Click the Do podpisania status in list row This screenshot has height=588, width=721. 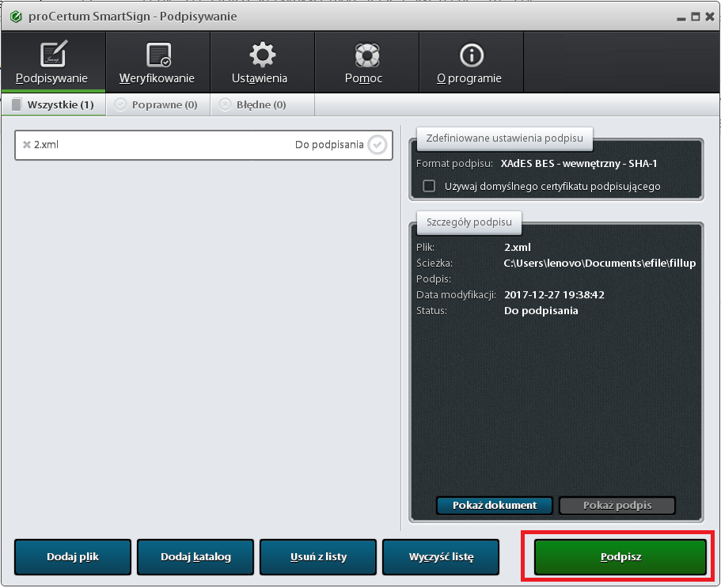pos(329,145)
